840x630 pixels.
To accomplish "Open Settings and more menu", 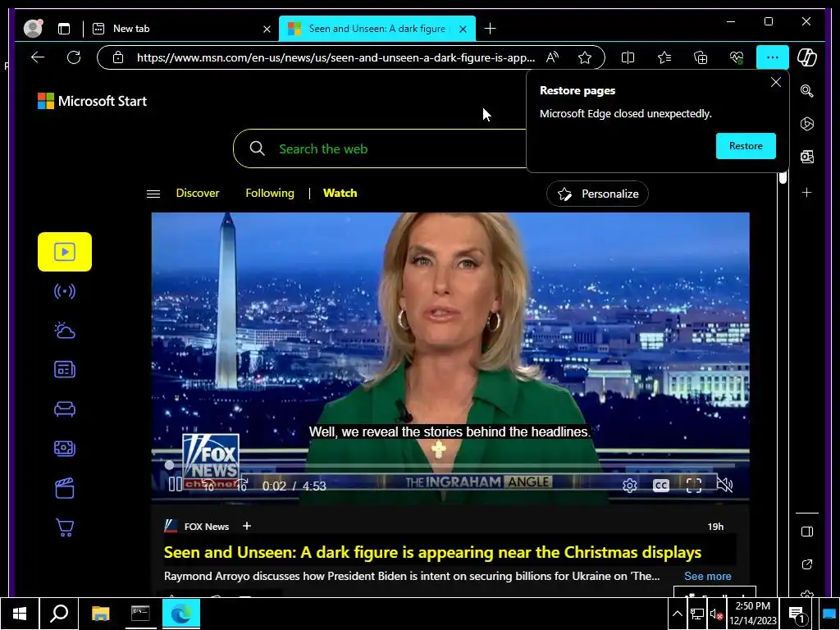I will coord(772,57).
